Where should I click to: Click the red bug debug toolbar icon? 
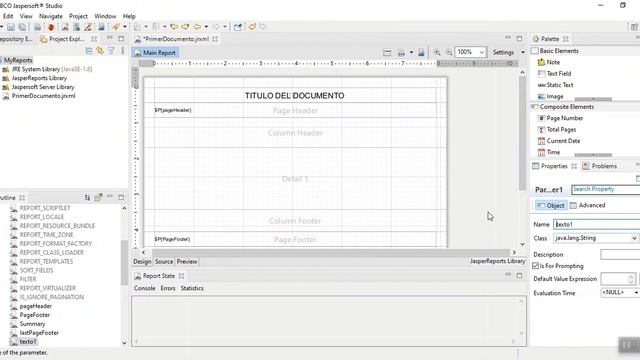51,27
